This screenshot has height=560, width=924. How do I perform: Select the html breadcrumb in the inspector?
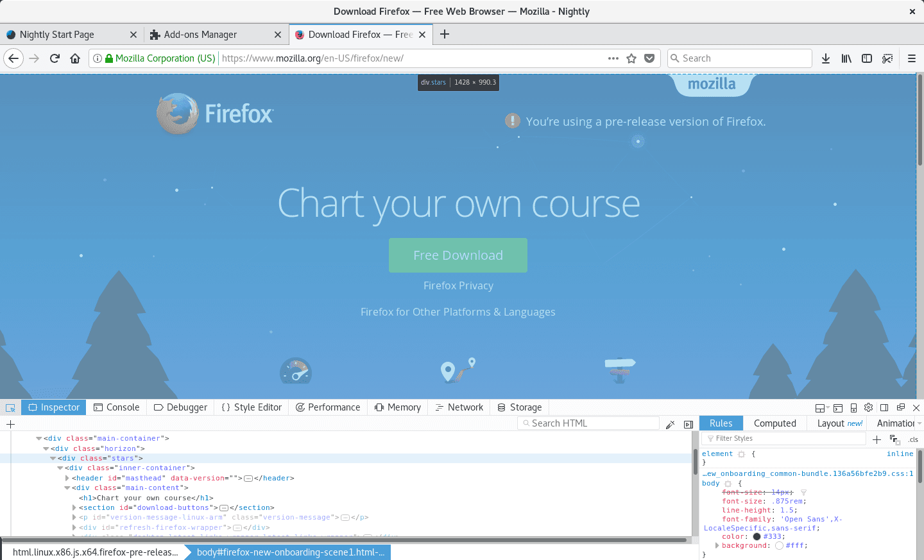point(96,552)
